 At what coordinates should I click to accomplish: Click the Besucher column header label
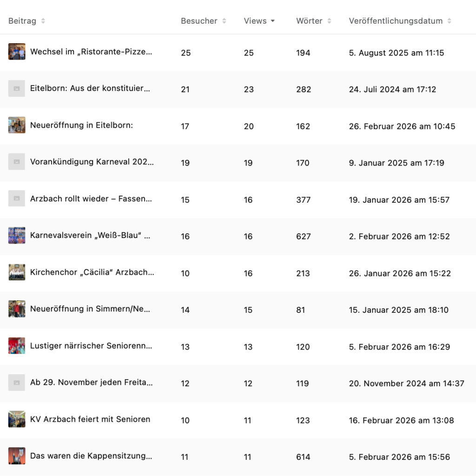pos(199,21)
